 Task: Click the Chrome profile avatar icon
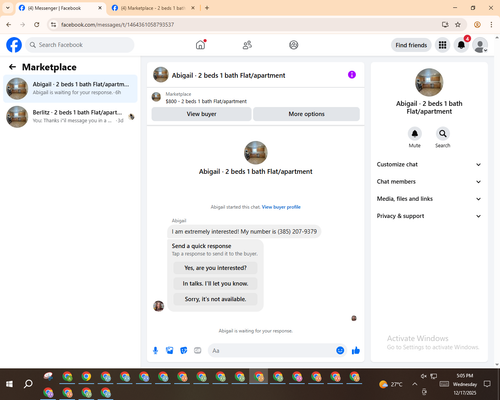[477, 24]
